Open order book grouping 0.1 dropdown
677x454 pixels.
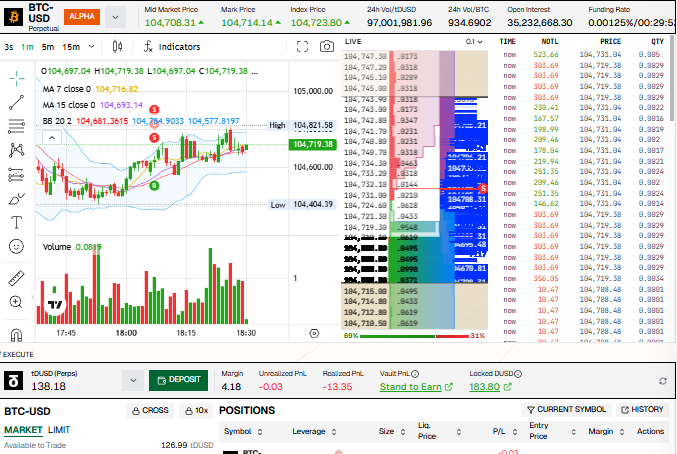(x=474, y=42)
